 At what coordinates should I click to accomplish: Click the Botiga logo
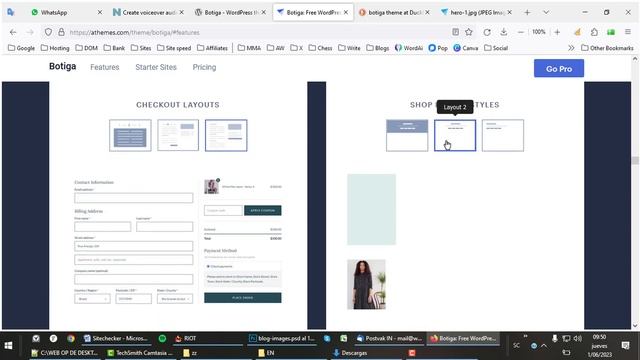pyautogui.click(x=62, y=67)
